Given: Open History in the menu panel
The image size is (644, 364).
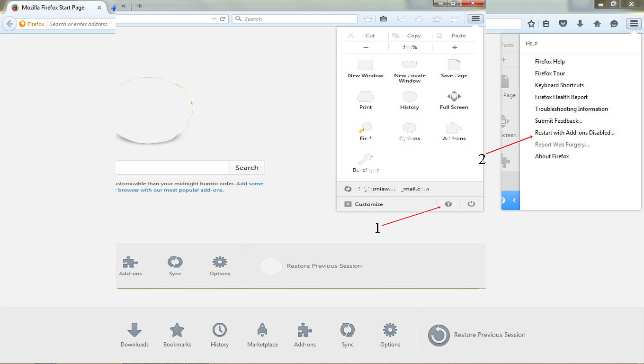Looking at the screenshot, I should click(410, 100).
